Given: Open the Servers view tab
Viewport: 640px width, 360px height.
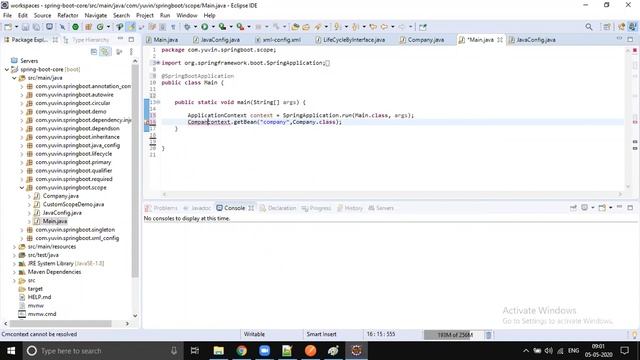Looking at the screenshot, I should 381,208.
